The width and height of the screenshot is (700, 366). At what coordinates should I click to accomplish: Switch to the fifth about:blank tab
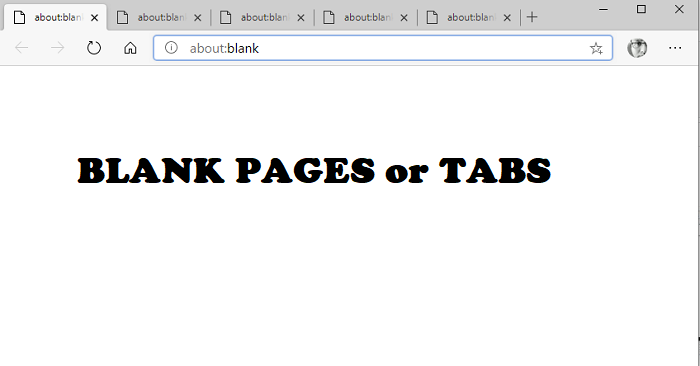pos(468,17)
